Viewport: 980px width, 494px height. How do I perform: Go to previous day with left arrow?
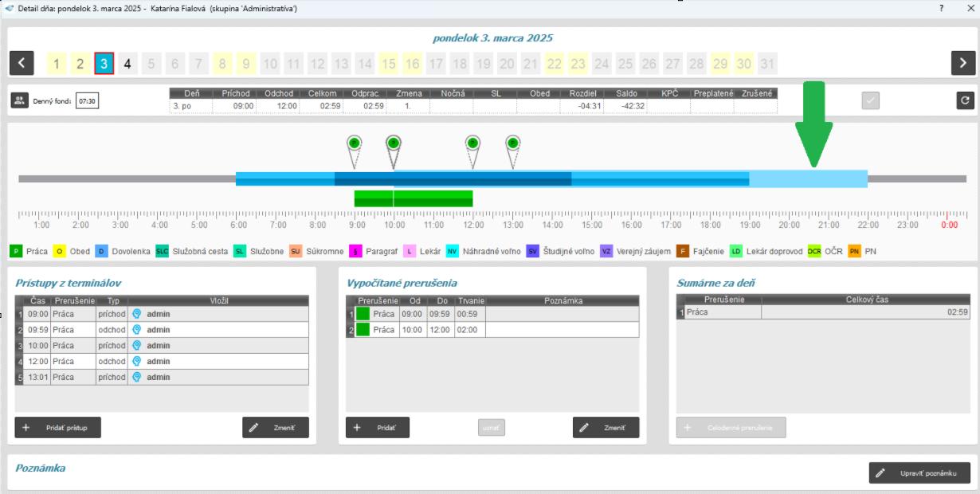point(22,63)
